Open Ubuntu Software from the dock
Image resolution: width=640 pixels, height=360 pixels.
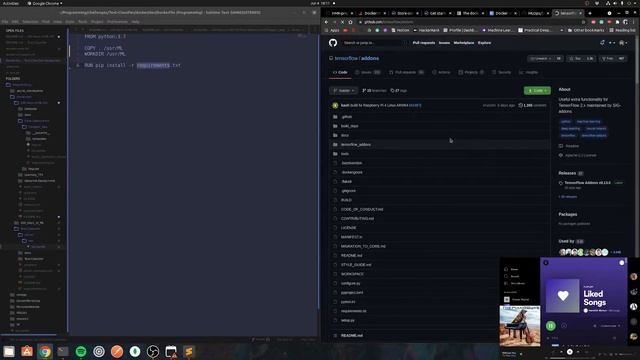(x=27, y=351)
